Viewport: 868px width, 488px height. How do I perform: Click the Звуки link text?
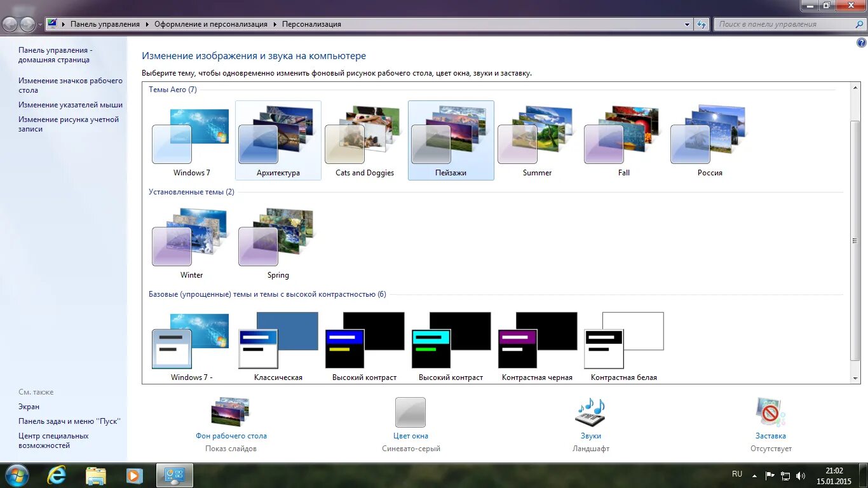pos(591,436)
